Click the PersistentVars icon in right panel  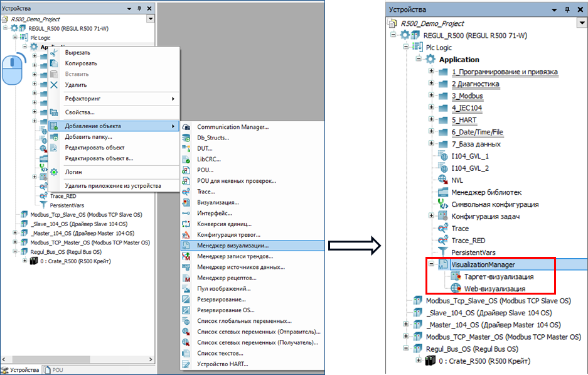[444, 253]
